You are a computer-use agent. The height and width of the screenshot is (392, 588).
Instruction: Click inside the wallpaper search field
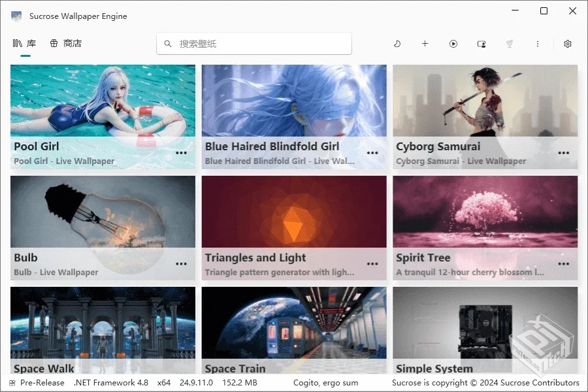pyautogui.click(x=255, y=43)
